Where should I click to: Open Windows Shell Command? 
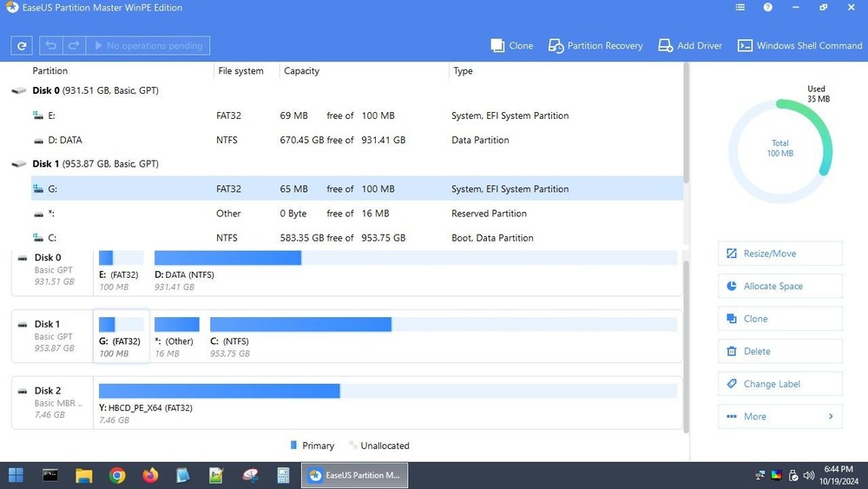point(800,45)
